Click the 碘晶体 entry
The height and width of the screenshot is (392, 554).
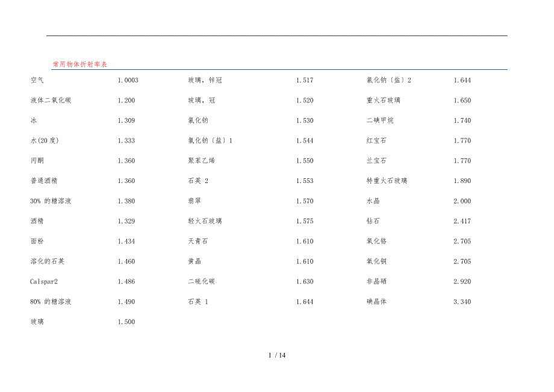click(x=376, y=302)
